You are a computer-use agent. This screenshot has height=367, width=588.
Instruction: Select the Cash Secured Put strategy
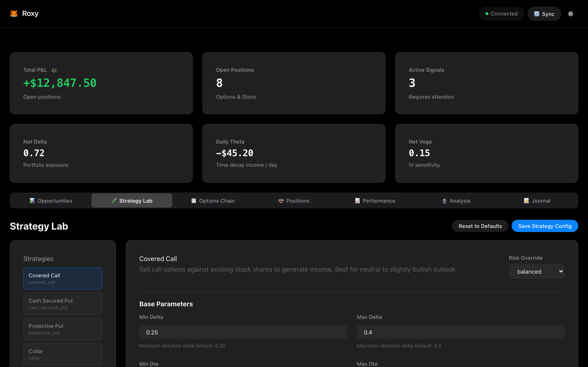[63, 304]
